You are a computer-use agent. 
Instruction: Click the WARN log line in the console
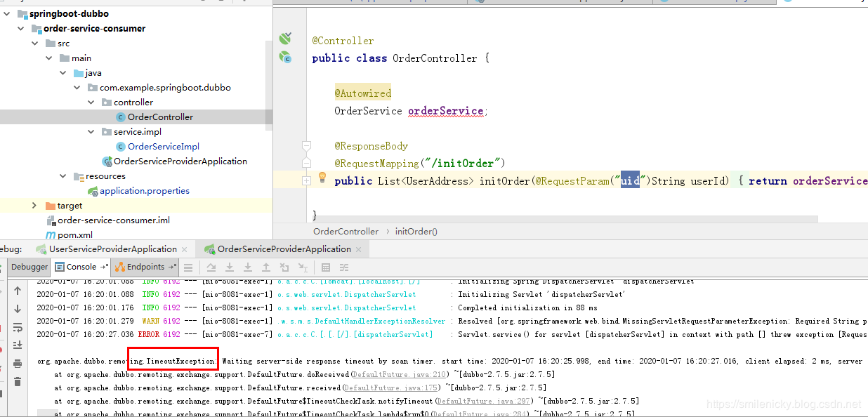[x=452, y=321]
